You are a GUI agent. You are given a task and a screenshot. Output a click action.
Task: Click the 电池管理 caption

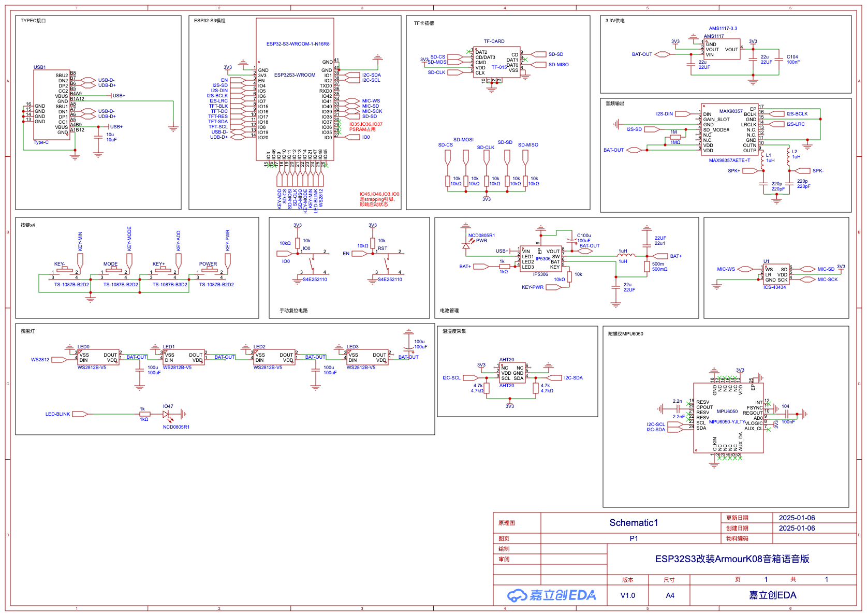449,311
